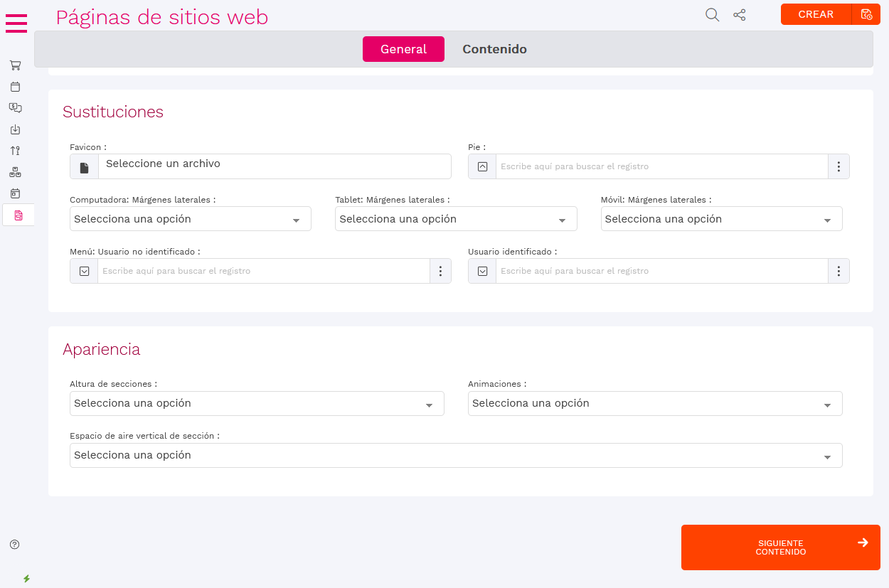
Task: Click the share icon in header
Action: (740, 15)
